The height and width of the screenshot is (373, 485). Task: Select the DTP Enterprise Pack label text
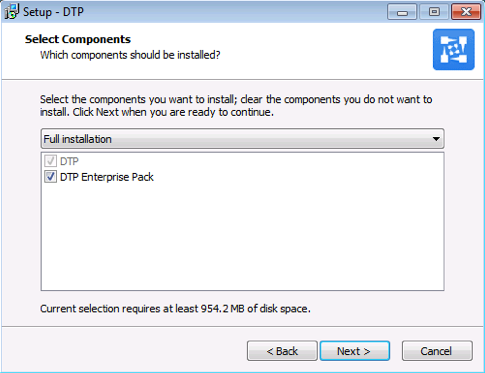coord(107,177)
